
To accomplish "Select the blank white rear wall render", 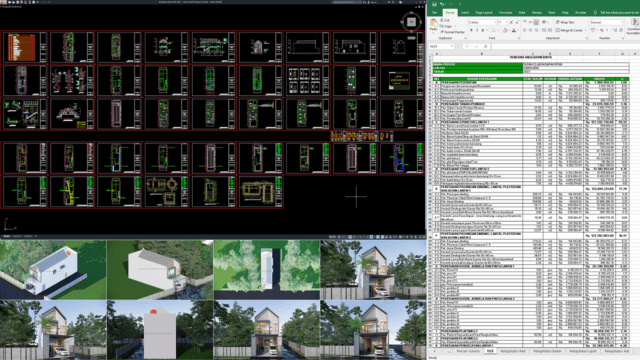I will tap(160, 330).
